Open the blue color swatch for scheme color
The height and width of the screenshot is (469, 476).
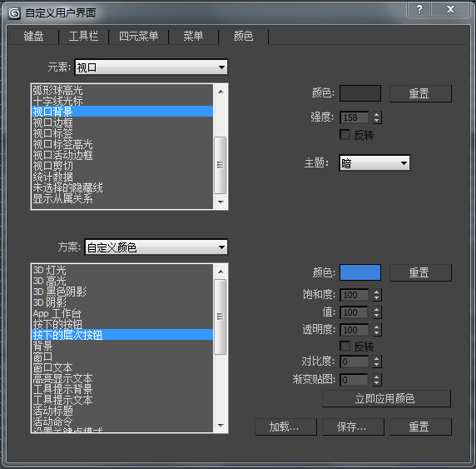tap(360, 272)
